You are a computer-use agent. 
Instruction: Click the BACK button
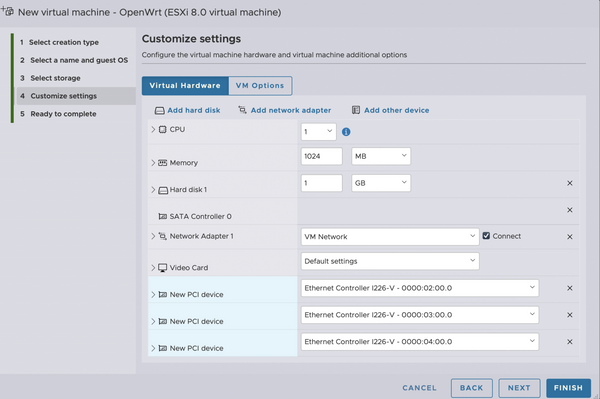click(471, 388)
